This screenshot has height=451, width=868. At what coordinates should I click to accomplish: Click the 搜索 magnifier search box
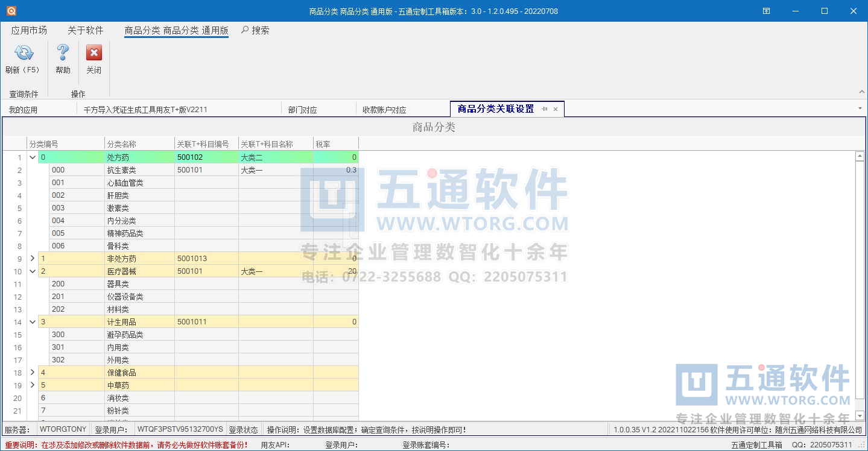[255, 30]
